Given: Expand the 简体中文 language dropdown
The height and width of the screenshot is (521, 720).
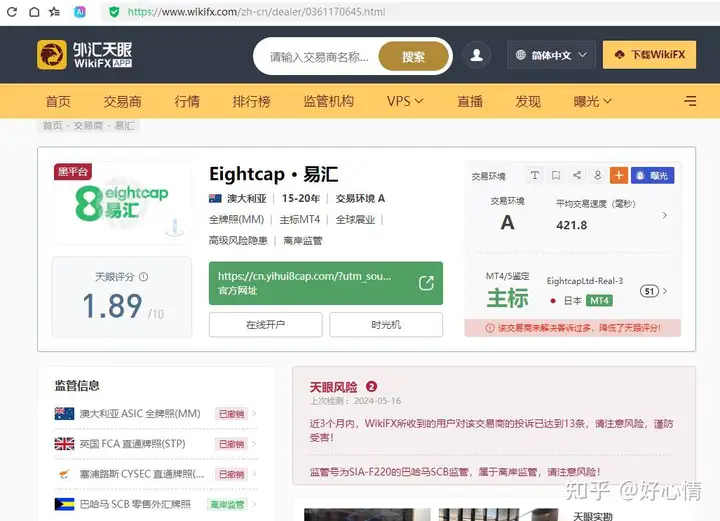Looking at the screenshot, I should pos(551,55).
